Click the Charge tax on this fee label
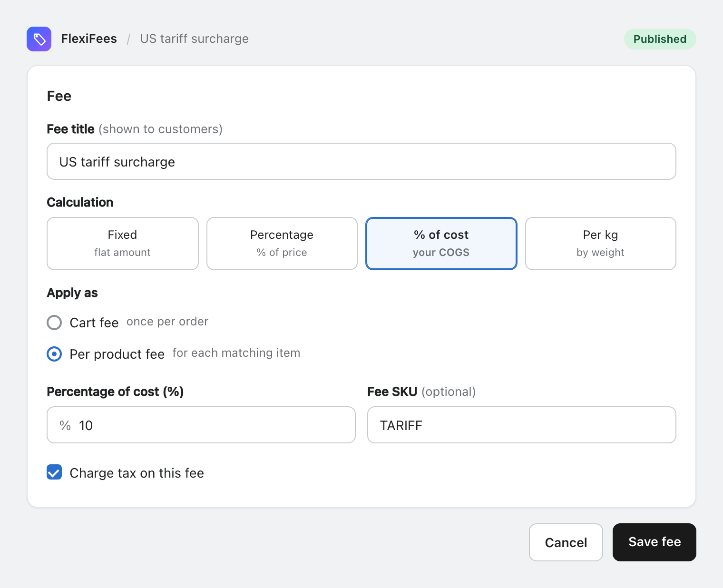 tap(137, 473)
